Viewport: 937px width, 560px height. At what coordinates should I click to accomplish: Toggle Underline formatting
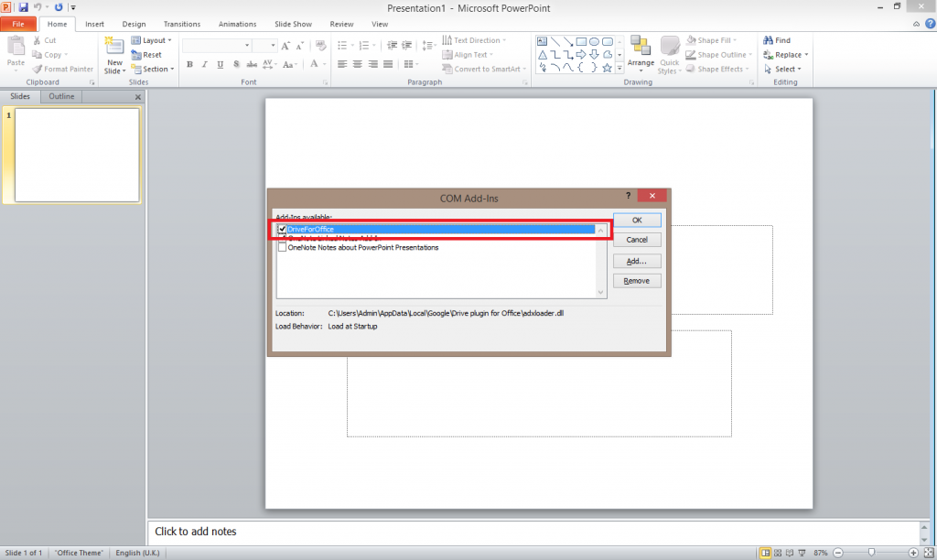[221, 65]
